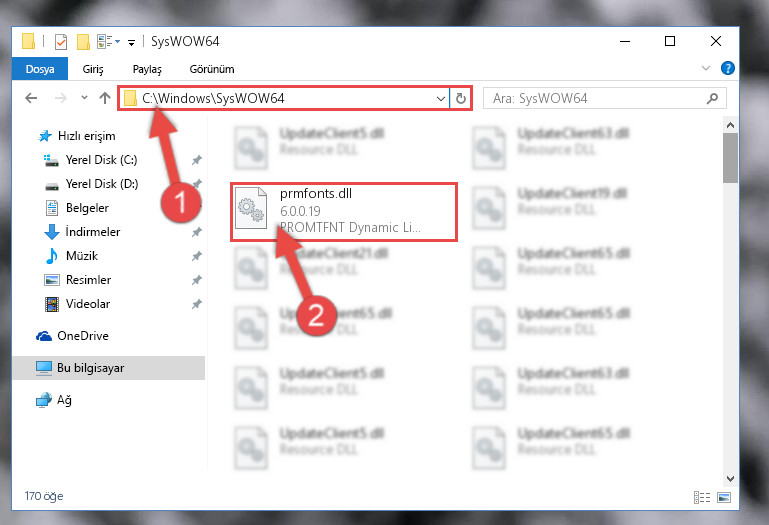This screenshot has height=525, width=769.
Task: Refresh the SysWOW64 folder view
Action: point(461,99)
